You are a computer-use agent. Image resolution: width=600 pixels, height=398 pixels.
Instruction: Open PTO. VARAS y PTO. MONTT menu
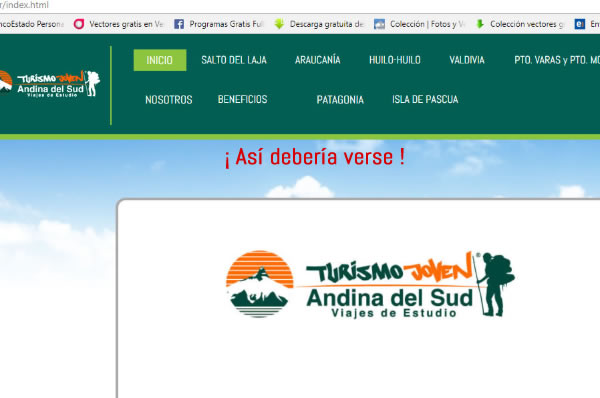pyautogui.click(x=557, y=60)
